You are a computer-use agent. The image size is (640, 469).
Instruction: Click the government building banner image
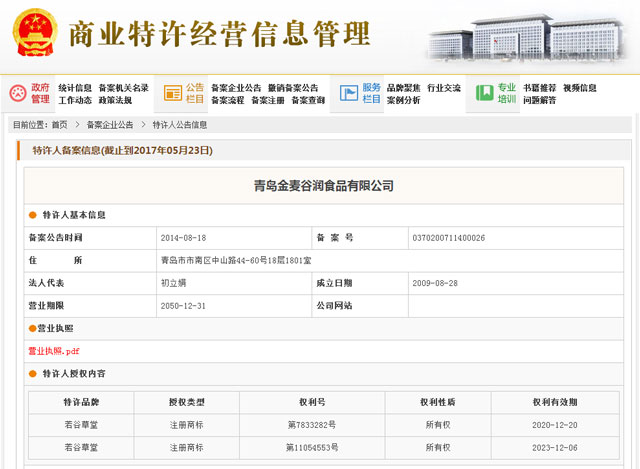527,38
